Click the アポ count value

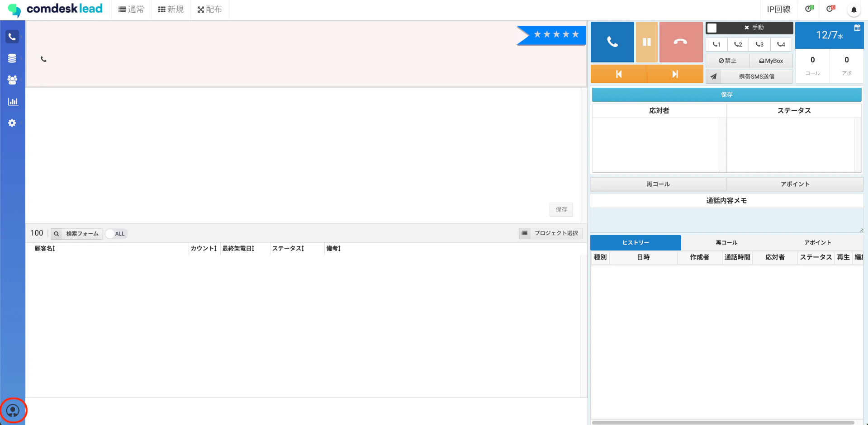click(x=847, y=60)
